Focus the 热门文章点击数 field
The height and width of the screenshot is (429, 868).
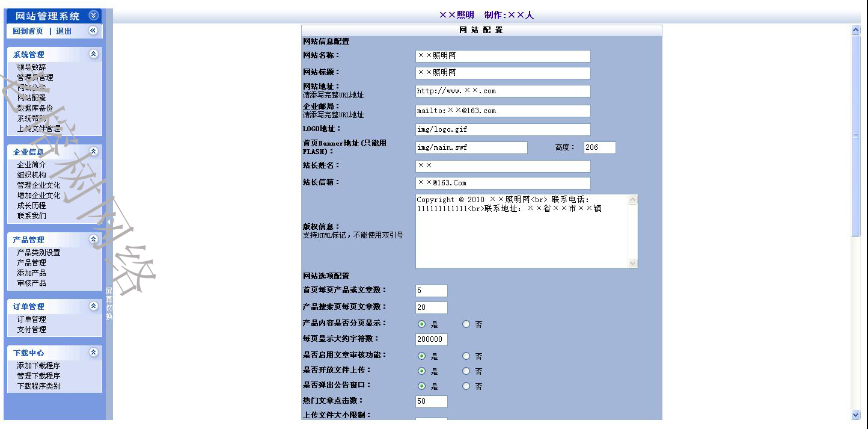click(432, 401)
